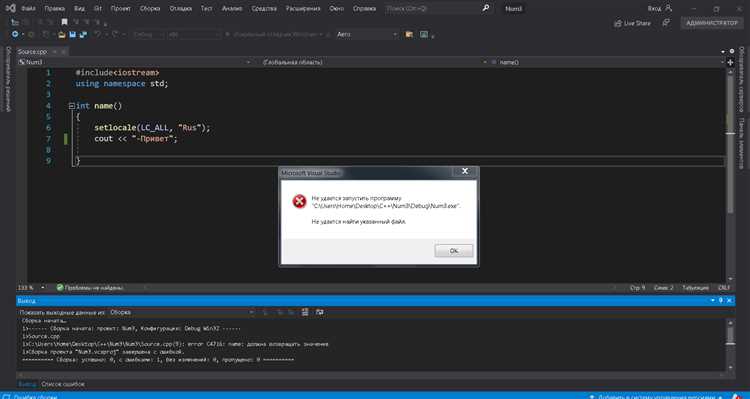Save the current file via floppy icon
This screenshot has width=750, height=399.
[x=73, y=34]
